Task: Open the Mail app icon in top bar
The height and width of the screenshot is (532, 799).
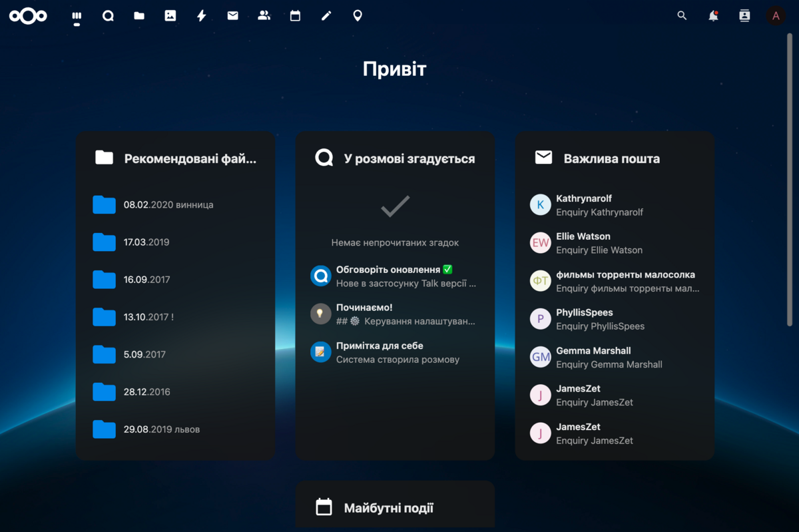Action: click(232, 16)
